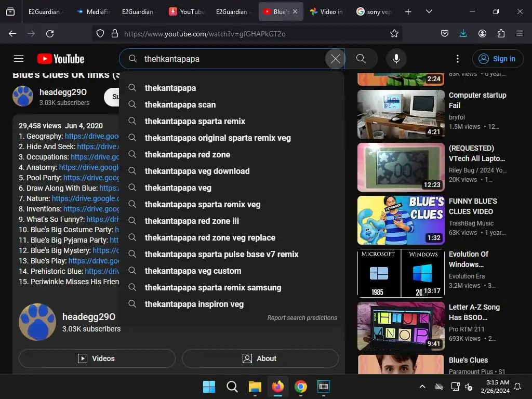
Task: Switch to the Video in tab
Action: [x=326, y=11]
